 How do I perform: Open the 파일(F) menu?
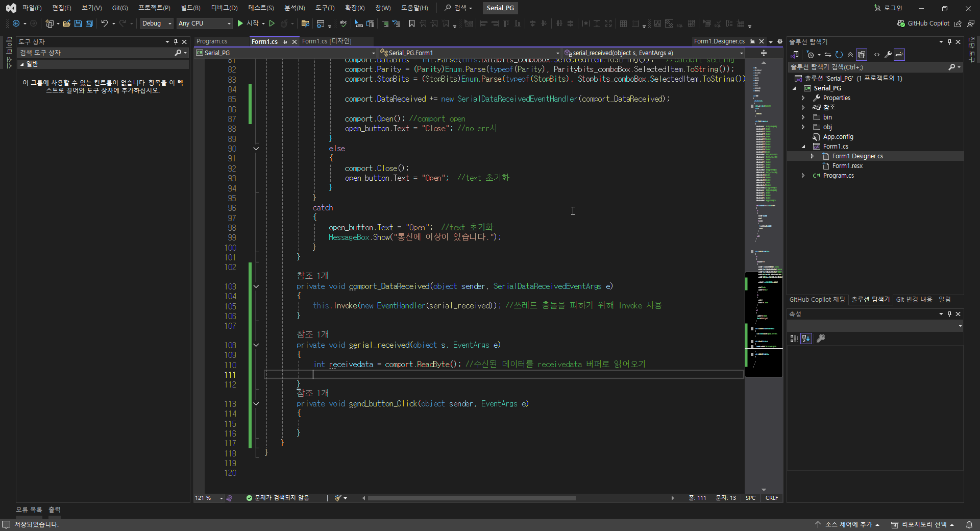click(32, 8)
